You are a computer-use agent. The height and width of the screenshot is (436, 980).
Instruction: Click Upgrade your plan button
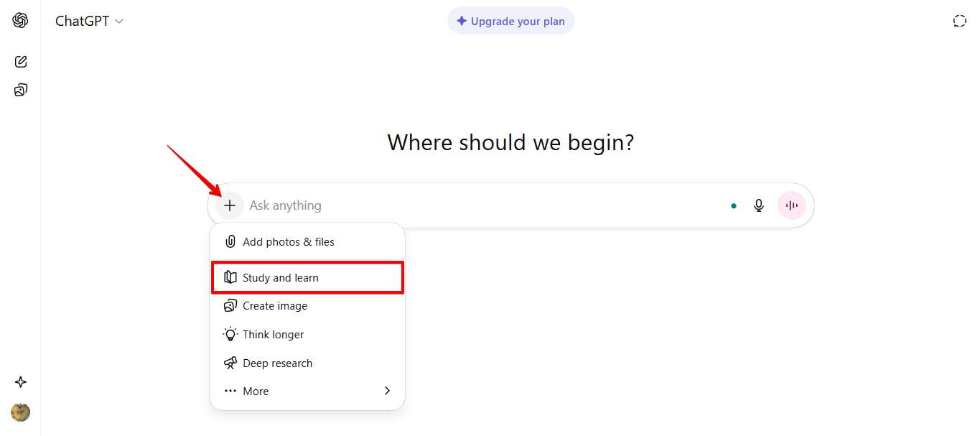510,22
